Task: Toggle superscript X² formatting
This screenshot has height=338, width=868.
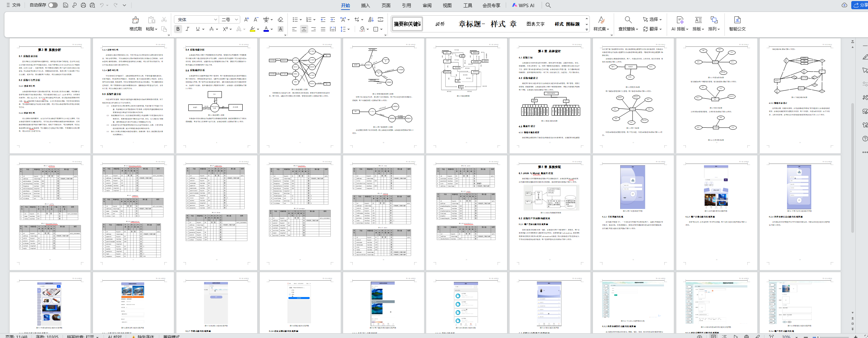Action: 225,29
